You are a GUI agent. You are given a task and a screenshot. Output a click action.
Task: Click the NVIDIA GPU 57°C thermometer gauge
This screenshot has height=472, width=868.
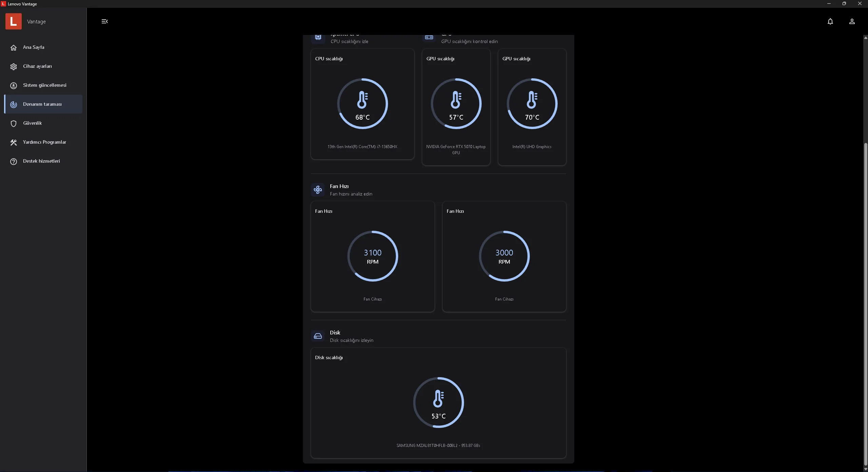point(456,104)
